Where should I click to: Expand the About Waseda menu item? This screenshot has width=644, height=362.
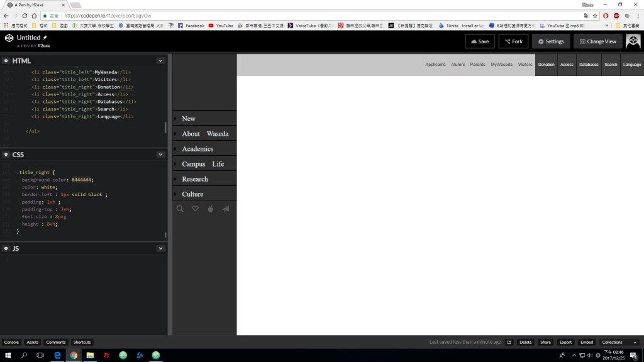tap(204, 134)
